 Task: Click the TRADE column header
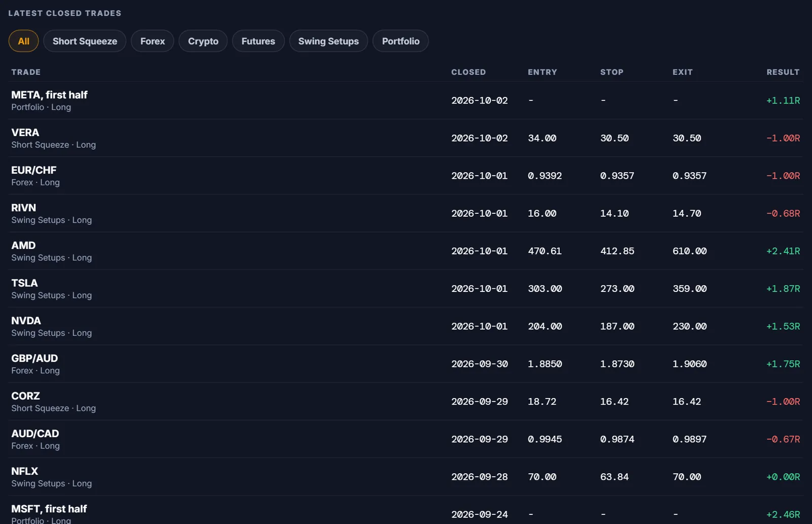(x=26, y=72)
